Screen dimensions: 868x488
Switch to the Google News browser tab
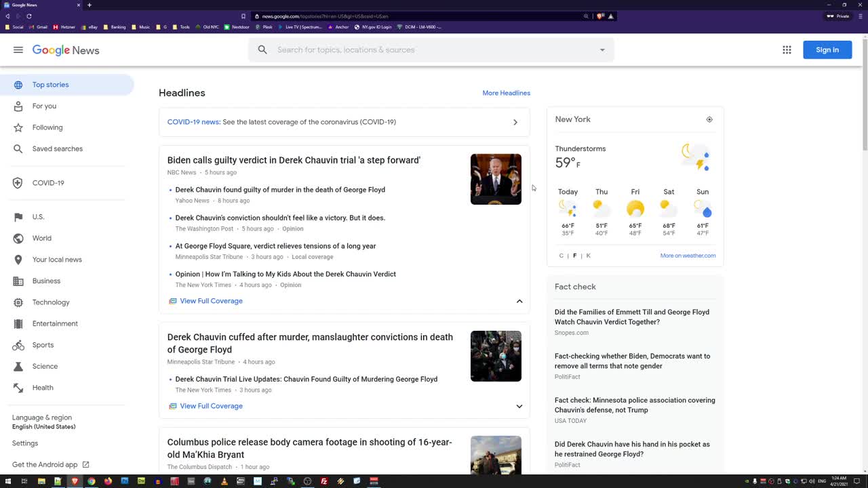[x=41, y=5]
